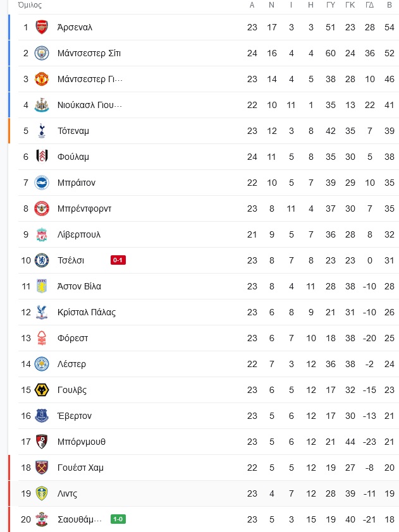Open the green 1-0 result badge
Viewport: 399px width, 532px height.
[x=118, y=519]
